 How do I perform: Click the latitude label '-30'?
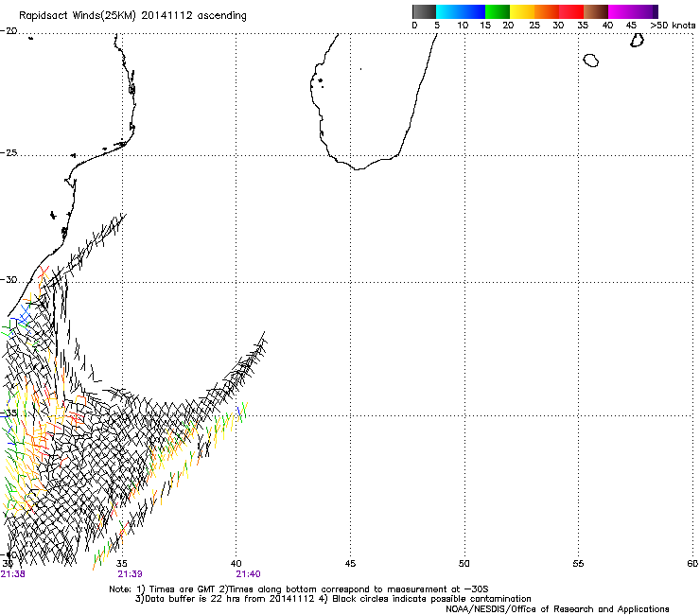9,280
